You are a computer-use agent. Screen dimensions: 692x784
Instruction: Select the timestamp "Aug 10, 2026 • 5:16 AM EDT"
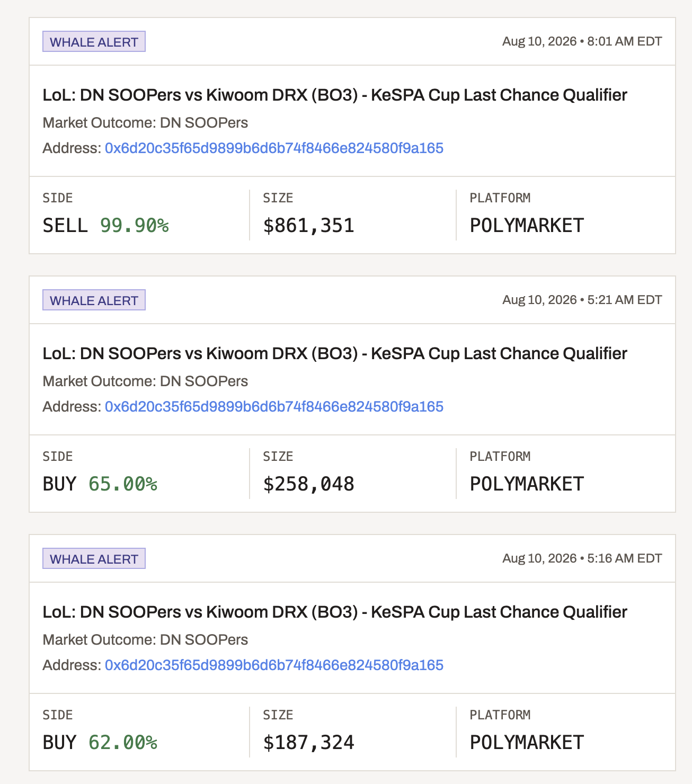tap(582, 558)
